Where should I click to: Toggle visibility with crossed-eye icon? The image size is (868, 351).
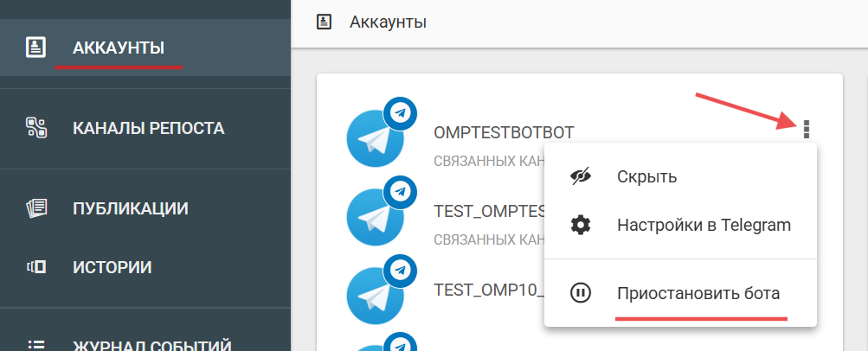click(x=581, y=176)
